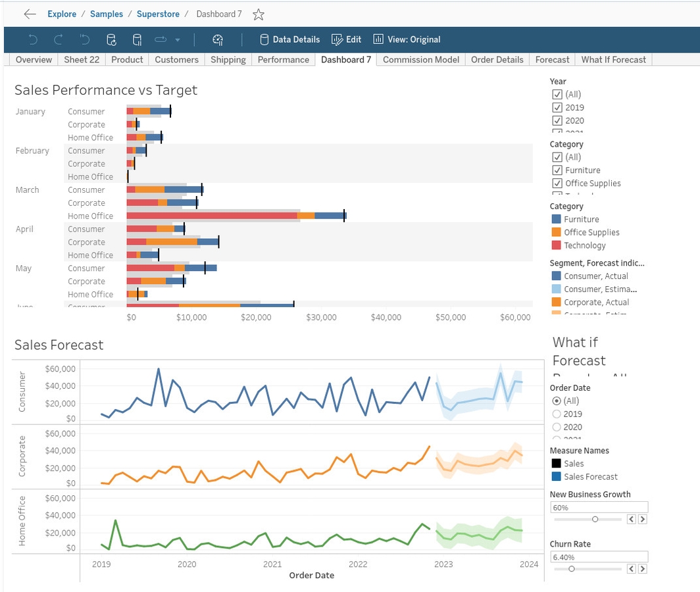
Task: Click the Edit icon to edit the dashboard
Action: [x=346, y=39]
